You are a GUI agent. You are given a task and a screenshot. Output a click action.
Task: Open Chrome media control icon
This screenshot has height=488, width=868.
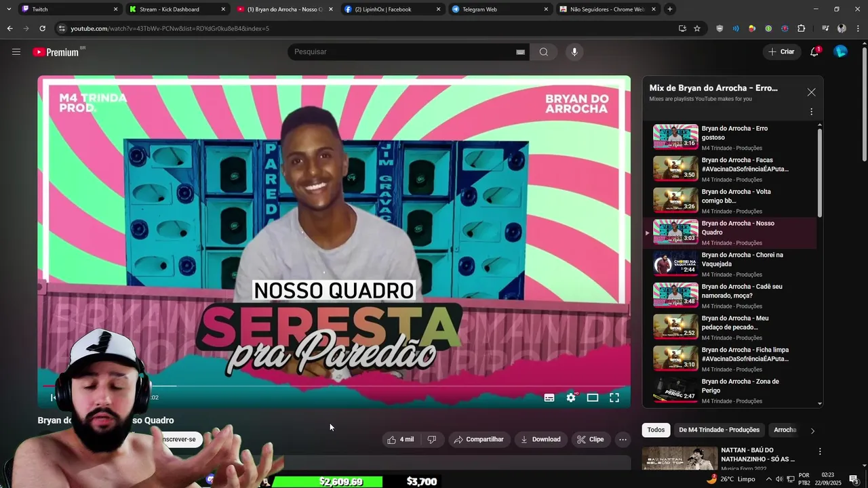click(825, 28)
